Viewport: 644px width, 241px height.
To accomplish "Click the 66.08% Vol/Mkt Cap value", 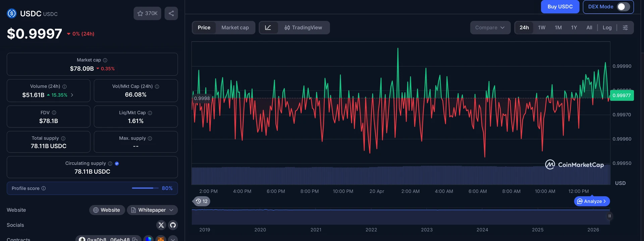I will (x=136, y=95).
